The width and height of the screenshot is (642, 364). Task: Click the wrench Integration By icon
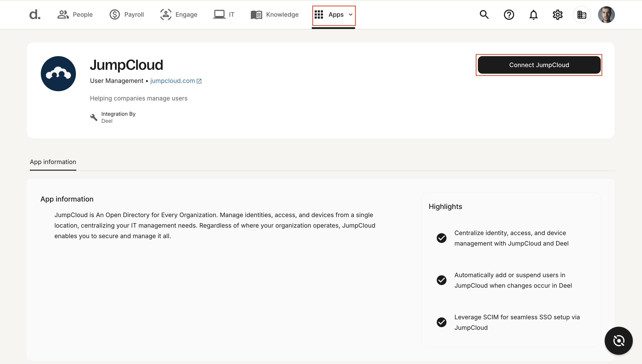94,117
